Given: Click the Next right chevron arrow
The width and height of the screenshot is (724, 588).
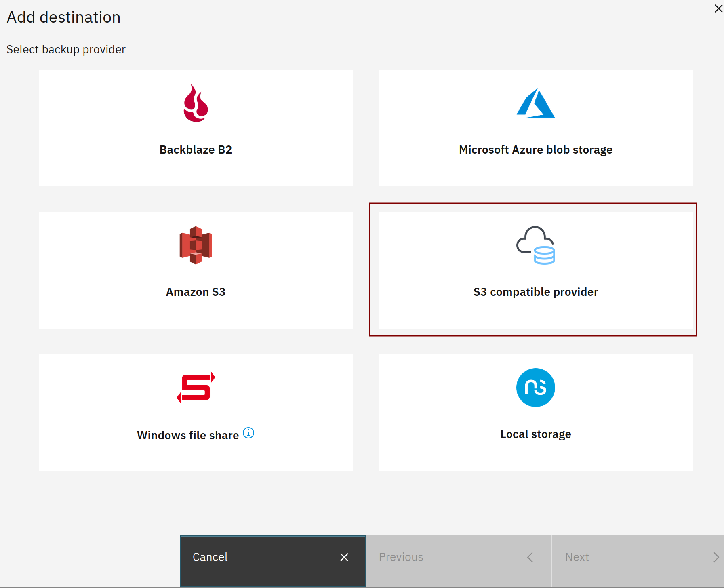Looking at the screenshot, I should [x=716, y=557].
